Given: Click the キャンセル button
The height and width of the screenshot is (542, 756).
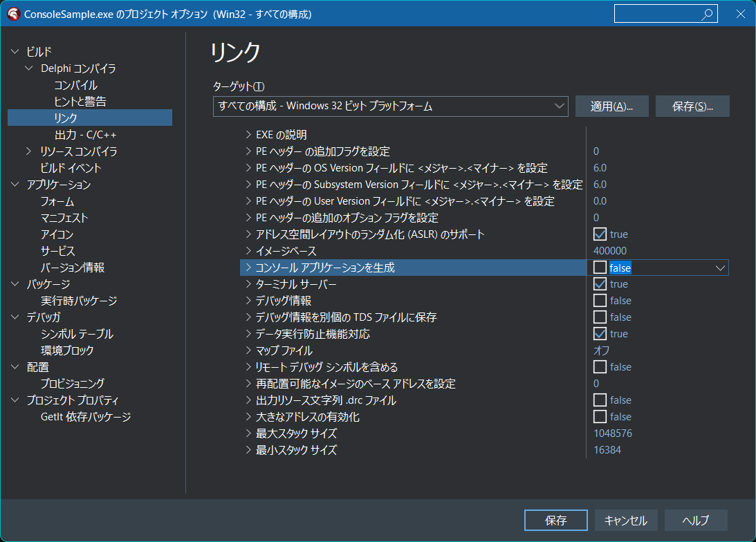Looking at the screenshot, I should (626, 521).
